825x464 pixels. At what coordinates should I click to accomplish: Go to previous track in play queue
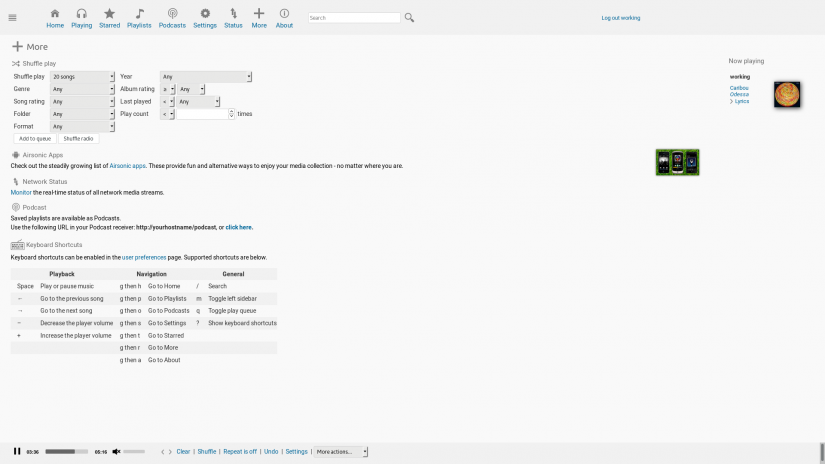point(163,452)
